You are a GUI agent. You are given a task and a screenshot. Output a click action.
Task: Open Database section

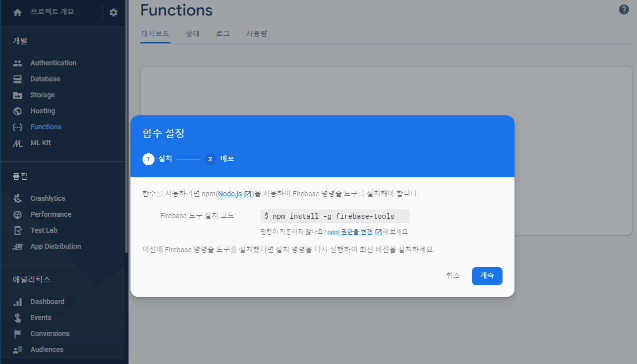pyautogui.click(x=45, y=79)
